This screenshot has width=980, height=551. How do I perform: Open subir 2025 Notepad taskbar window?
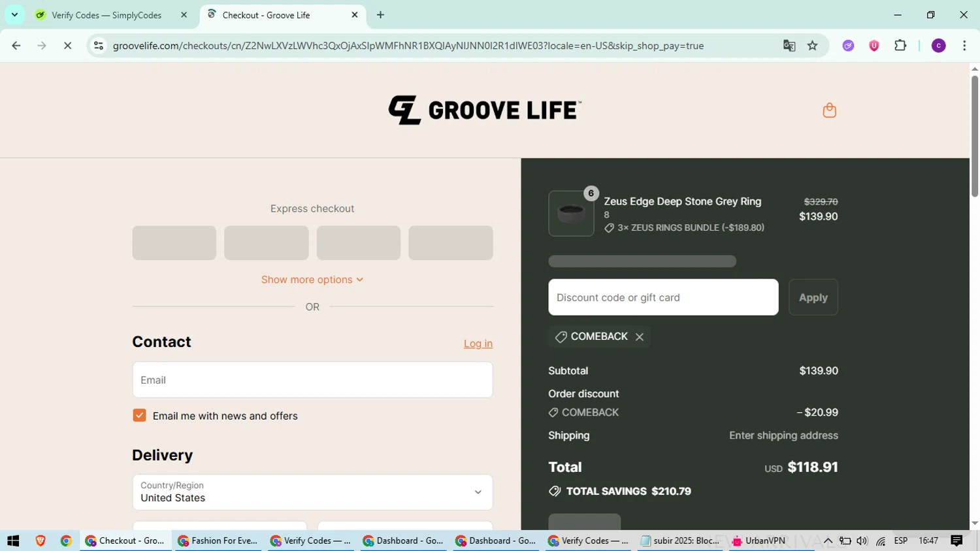[680, 541]
